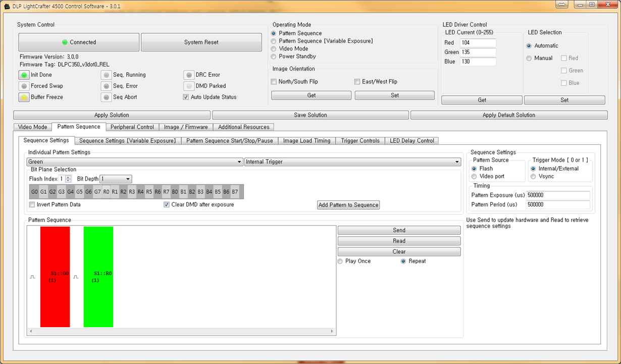
Task: Select Vsync trigger mode
Action: 534,177
